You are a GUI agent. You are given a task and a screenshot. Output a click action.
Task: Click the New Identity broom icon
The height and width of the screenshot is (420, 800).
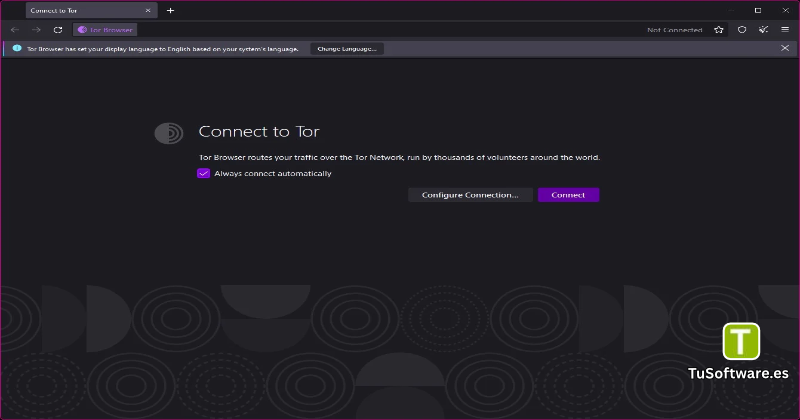pyautogui.click(x=763, y=30)
